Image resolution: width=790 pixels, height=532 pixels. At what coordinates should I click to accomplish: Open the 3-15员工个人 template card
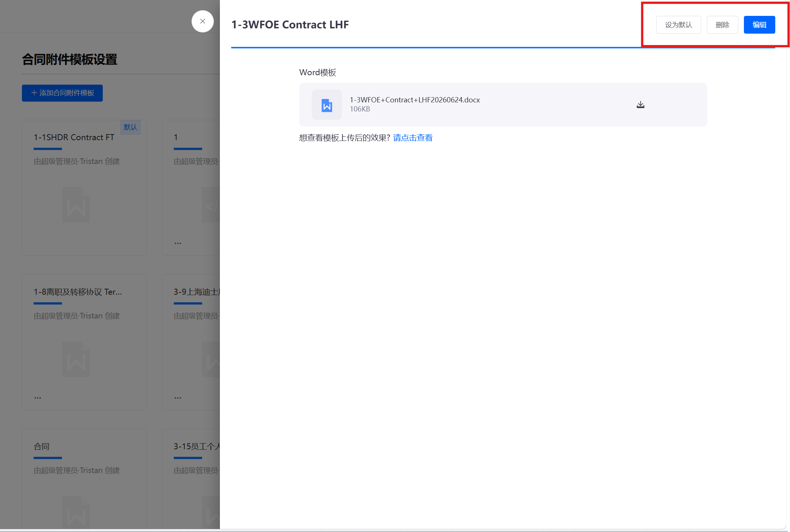196,447
